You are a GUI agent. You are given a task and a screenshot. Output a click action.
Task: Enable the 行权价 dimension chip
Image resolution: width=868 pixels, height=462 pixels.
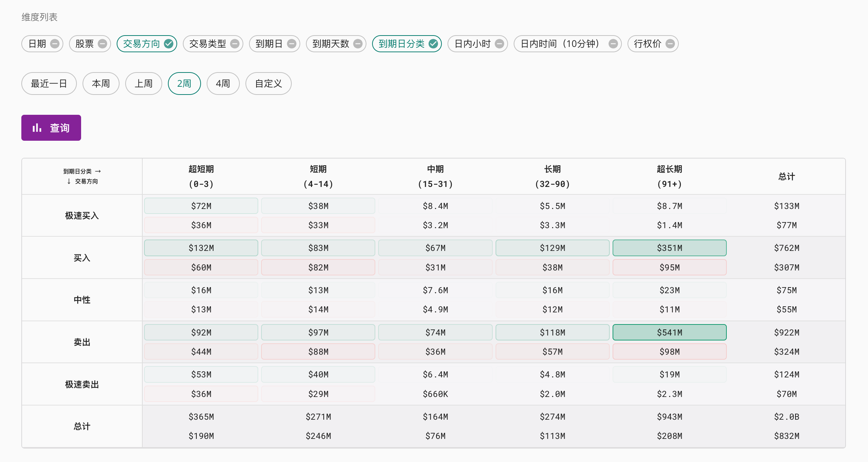point(653,44)
